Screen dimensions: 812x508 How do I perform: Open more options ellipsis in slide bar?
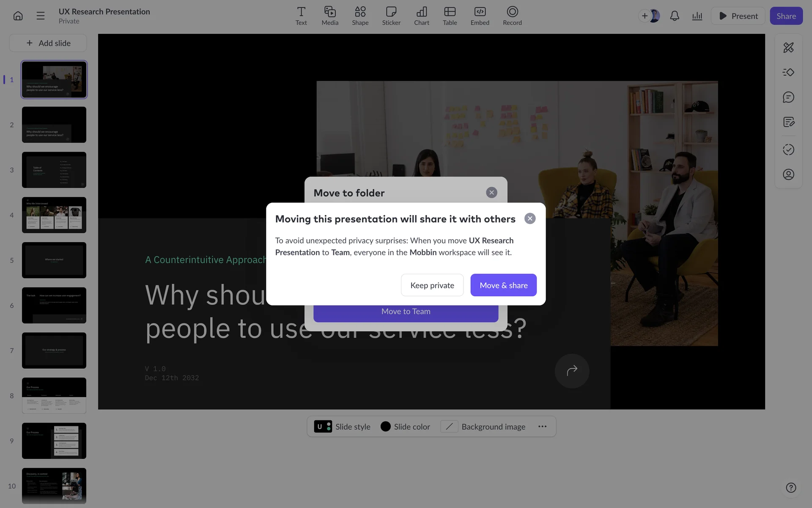[542, 427]
